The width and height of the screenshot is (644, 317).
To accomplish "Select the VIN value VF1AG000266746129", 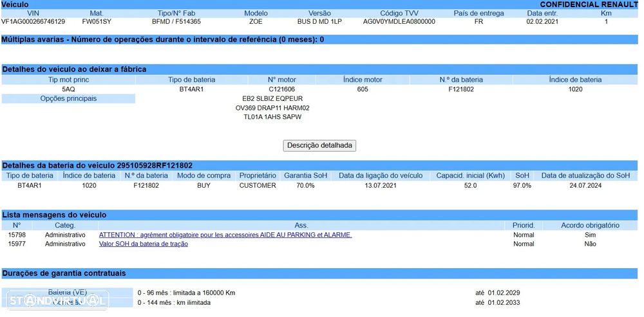I will 33,22.
